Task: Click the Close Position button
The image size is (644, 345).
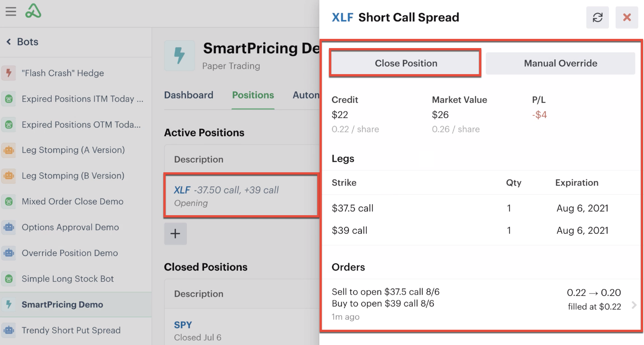Action: coord(406,63)
